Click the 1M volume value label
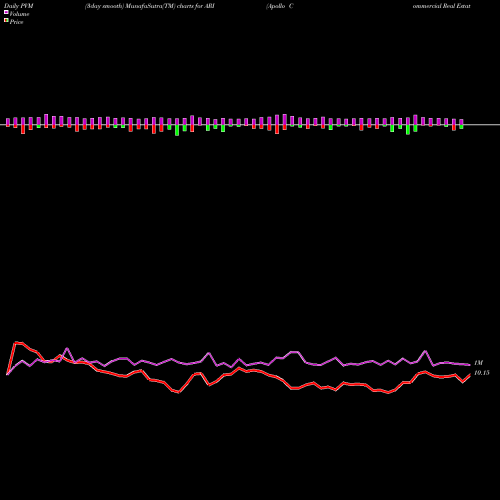This screenshot has height=500, width=500. (x=478, y=363)
